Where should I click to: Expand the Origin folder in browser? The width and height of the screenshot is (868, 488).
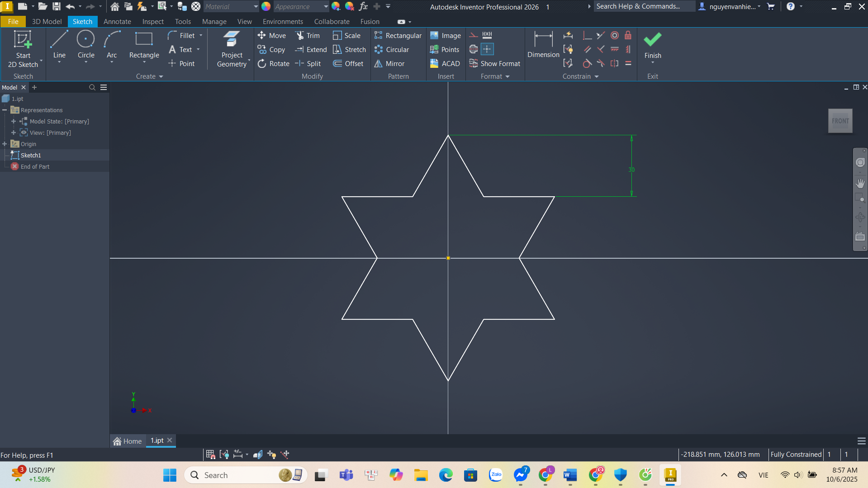point(5,144)
